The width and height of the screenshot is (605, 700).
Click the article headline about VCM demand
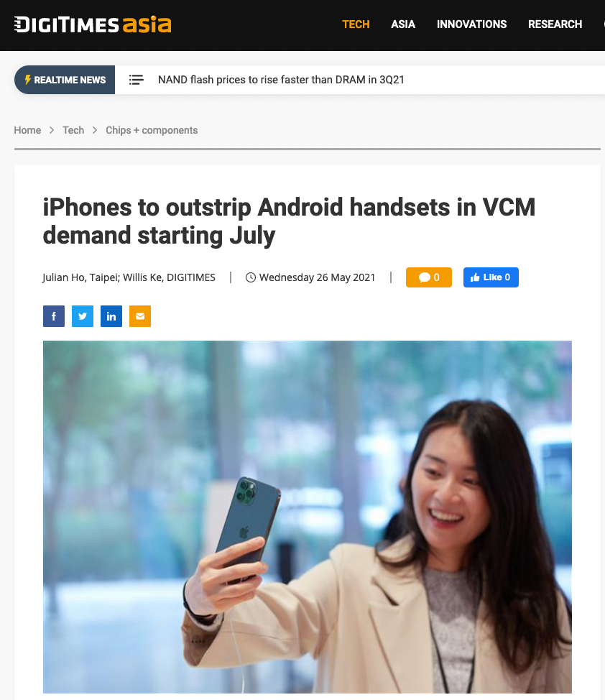[x=289, y=221]
